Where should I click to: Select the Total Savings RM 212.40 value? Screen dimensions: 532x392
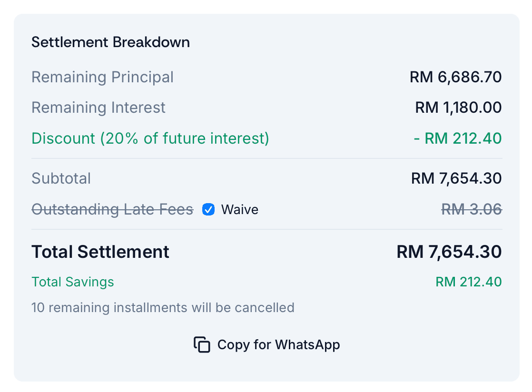click(x=468, y=282)
